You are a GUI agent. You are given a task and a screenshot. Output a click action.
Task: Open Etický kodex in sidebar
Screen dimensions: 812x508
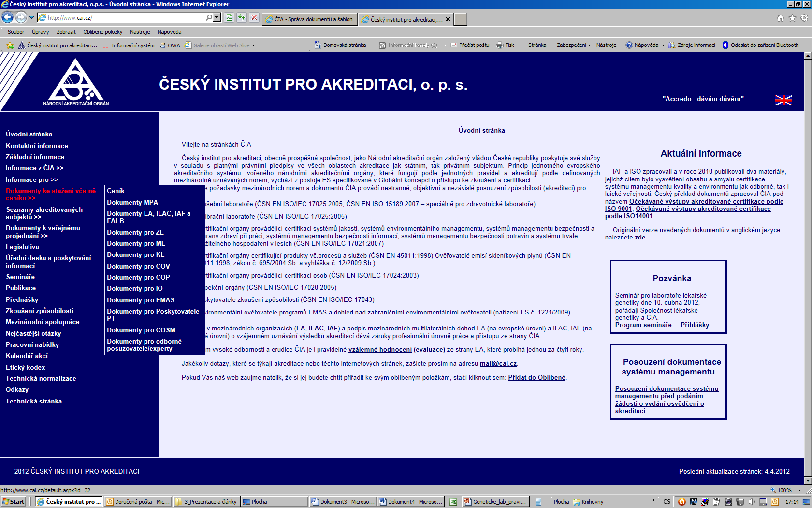point(25,367)
